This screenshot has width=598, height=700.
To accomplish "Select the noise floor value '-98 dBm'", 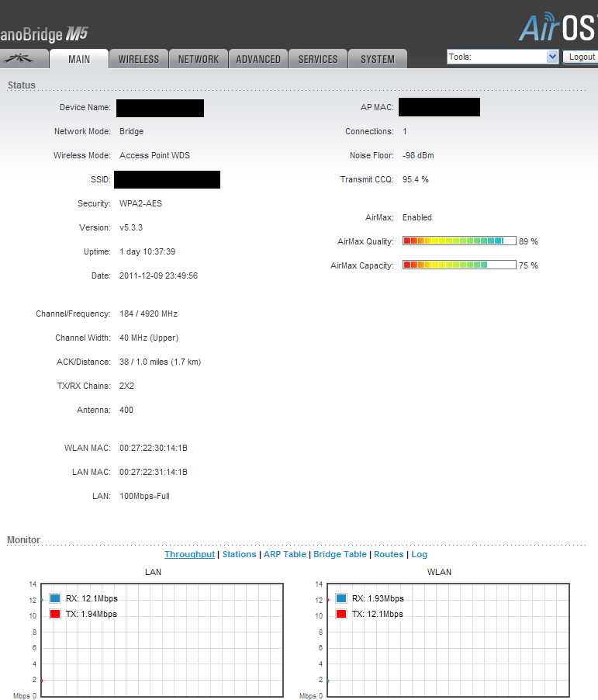I will pos(418,155).
